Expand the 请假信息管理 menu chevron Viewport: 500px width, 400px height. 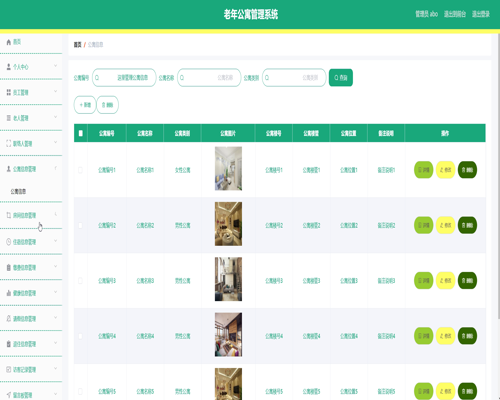[56, 318]
